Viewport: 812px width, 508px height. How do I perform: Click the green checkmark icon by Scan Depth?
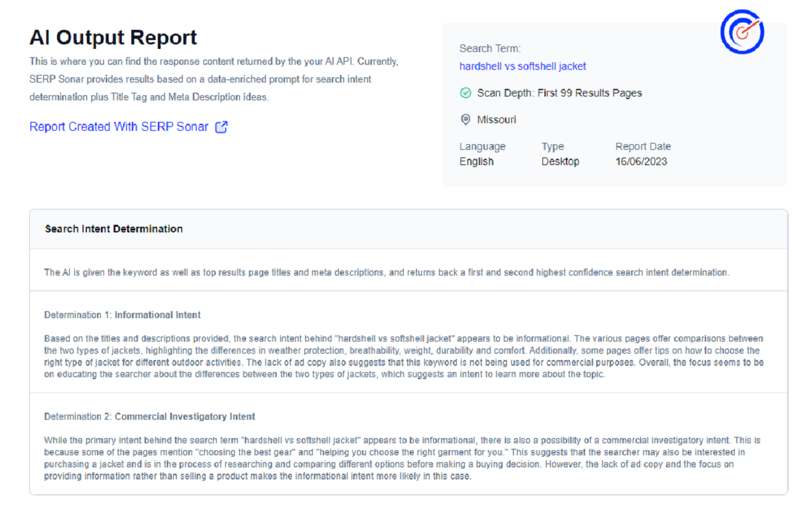click(466, 93)
